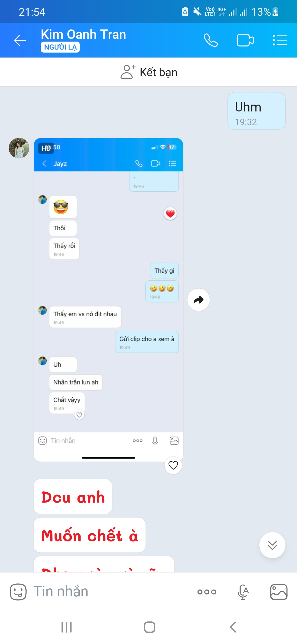Viewport: 297px width, 644px height.
Task: Open Android recent apps button
Action: (67, 627)
